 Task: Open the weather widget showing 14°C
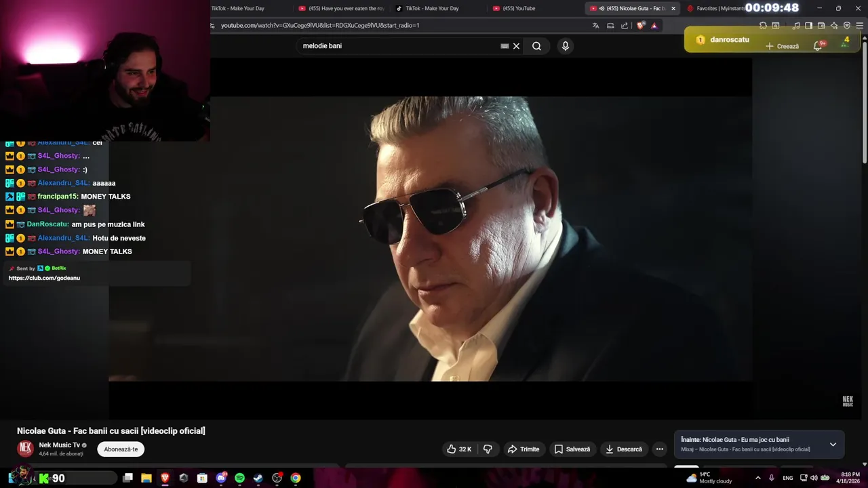tap(709, 478)
